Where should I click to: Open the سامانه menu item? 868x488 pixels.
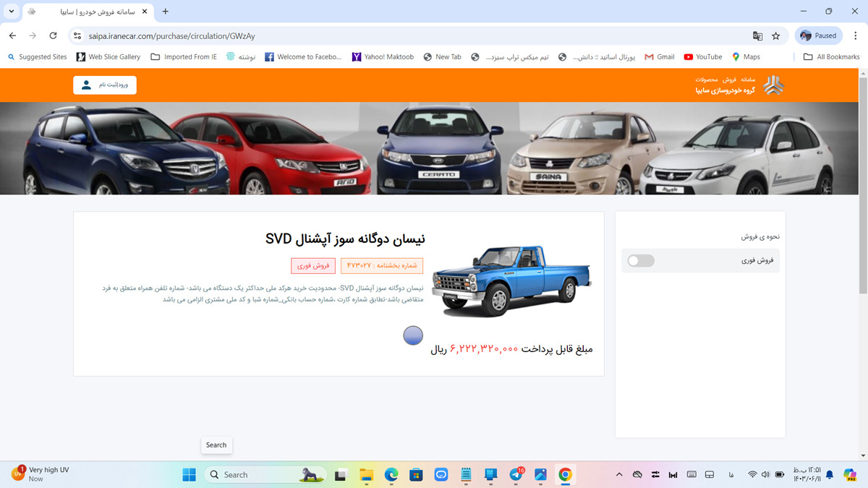[x=749, y=79]
